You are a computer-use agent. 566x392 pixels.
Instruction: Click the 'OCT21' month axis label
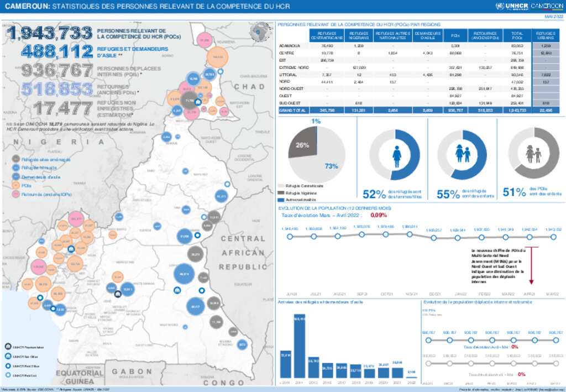click(x=386, y=295)
